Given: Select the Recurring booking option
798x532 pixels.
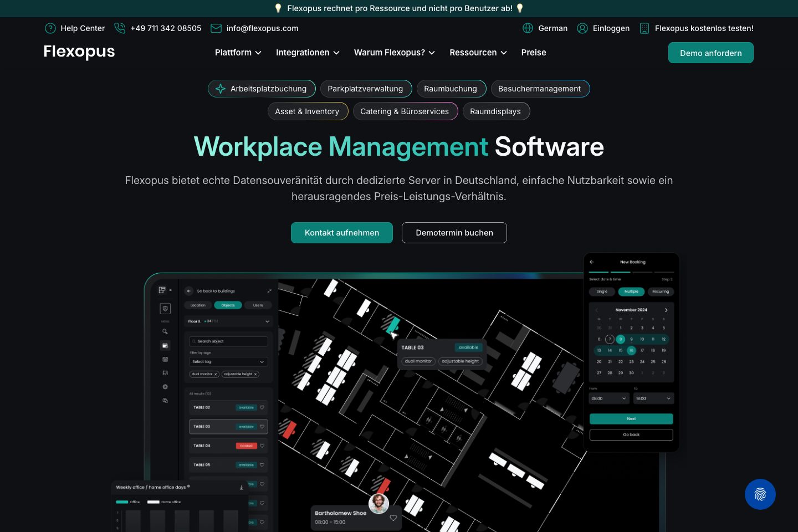Looking at the screenshot, I should 661,291.
